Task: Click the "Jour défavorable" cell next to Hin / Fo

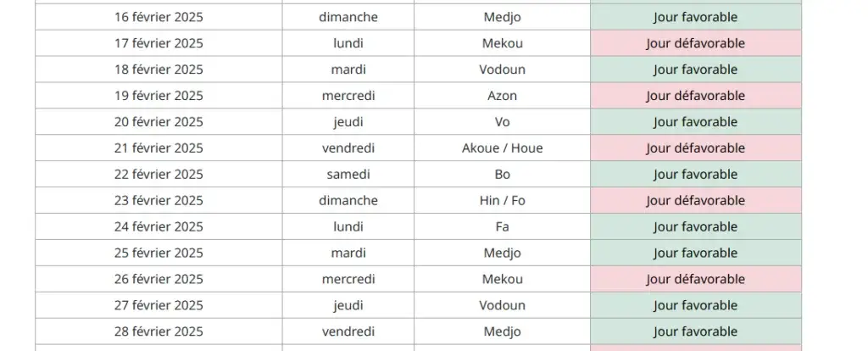Action: [695, 201]
